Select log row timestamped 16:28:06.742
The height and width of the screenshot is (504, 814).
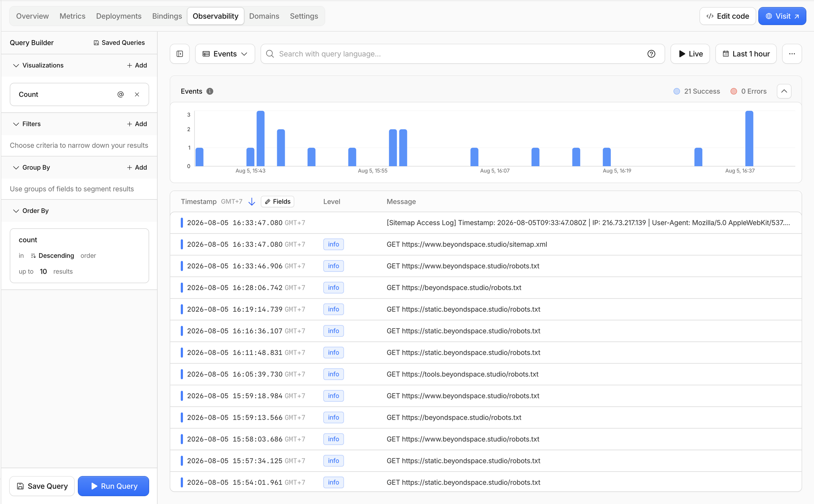[x=486, y=288]
